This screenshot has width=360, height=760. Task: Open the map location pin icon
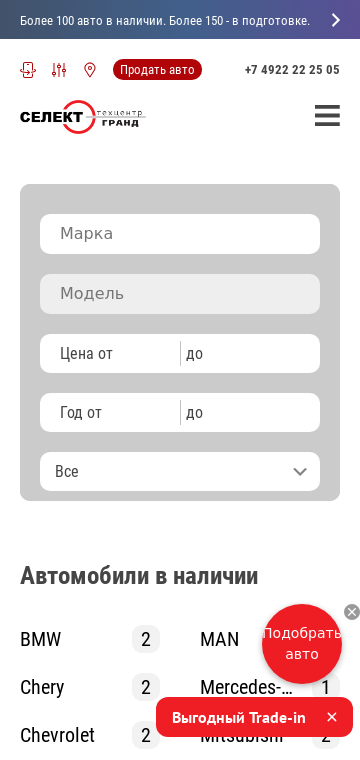(90, 70)
